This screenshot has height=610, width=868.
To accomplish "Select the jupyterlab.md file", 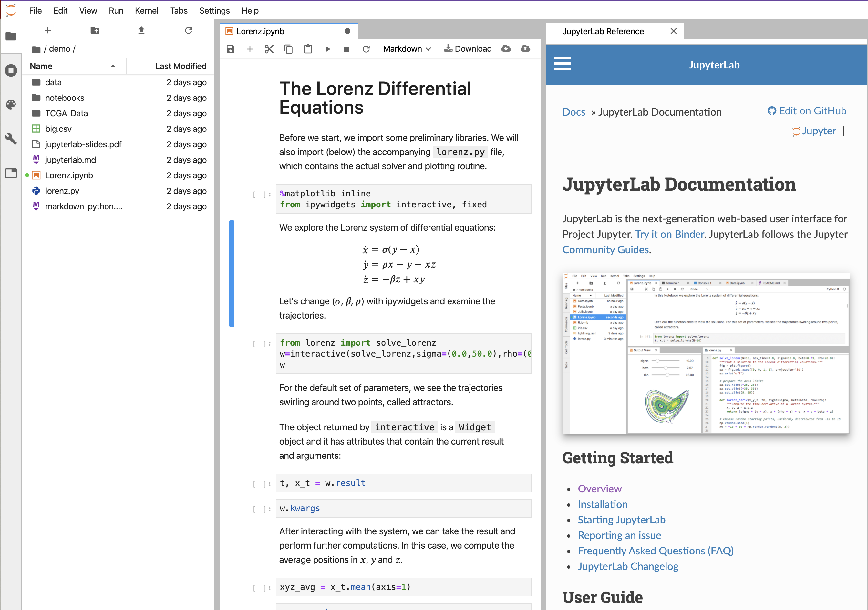I will click(118, 160).
